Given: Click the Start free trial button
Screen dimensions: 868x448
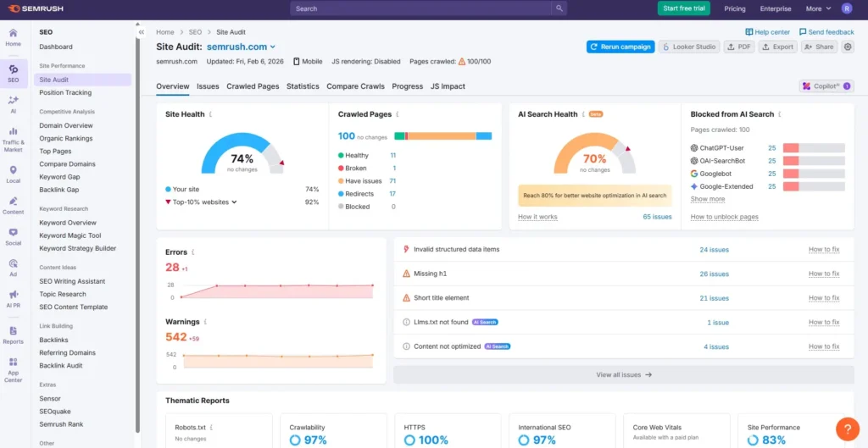Looking at the screenshot, I should (683, 8).
